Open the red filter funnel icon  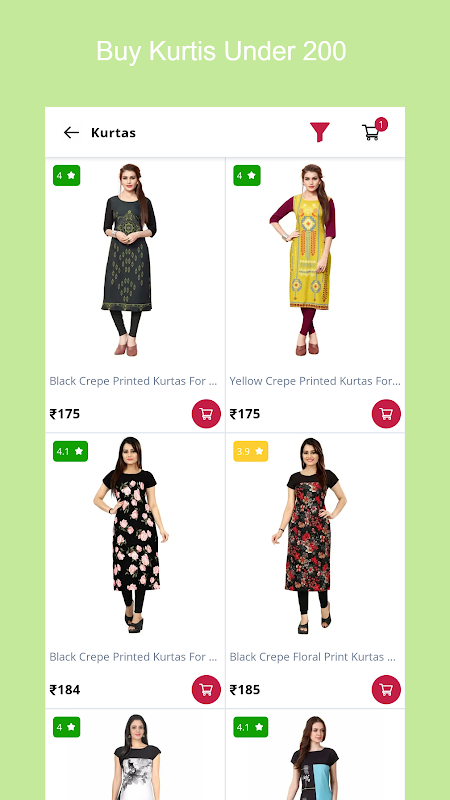pyautogui.click(x=320, y=132)
